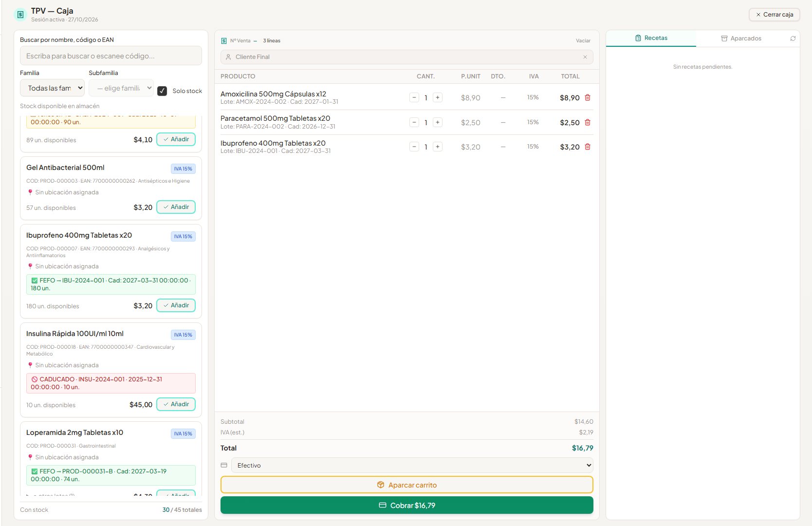
Task: Switch to the Apartados tab
Action: (741, 38)
